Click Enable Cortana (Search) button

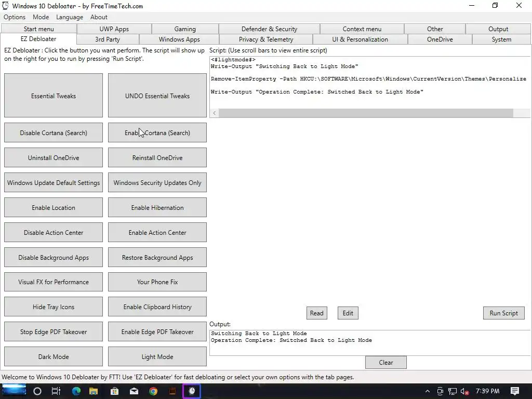157,132
